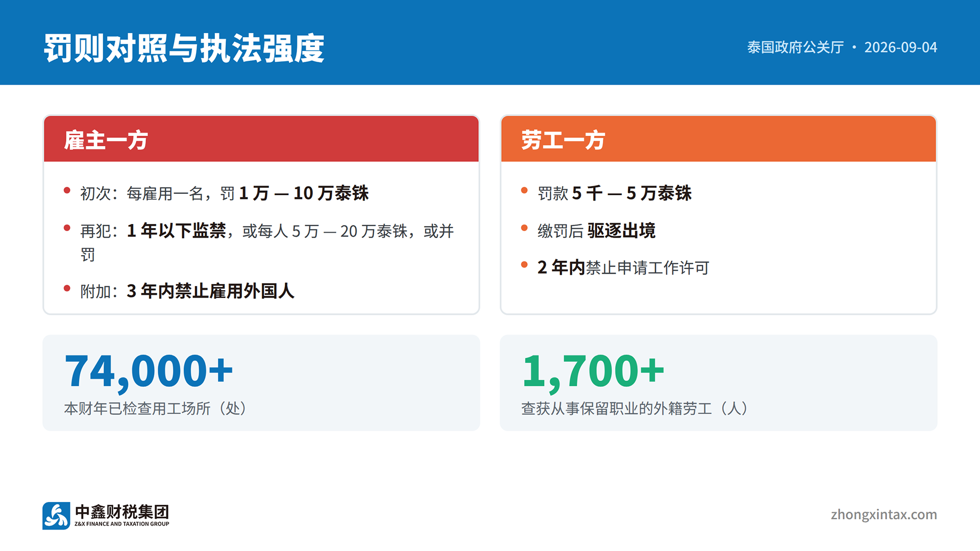Click the bold text 1 年以下监禁

point(176,231)
